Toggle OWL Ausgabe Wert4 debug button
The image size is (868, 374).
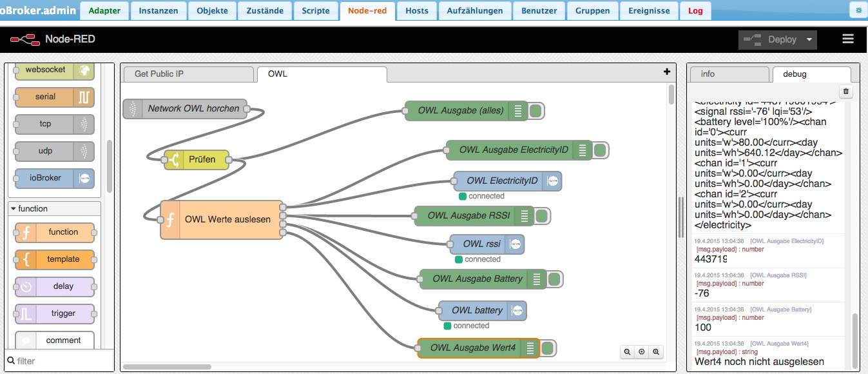(x=548, y=349)
